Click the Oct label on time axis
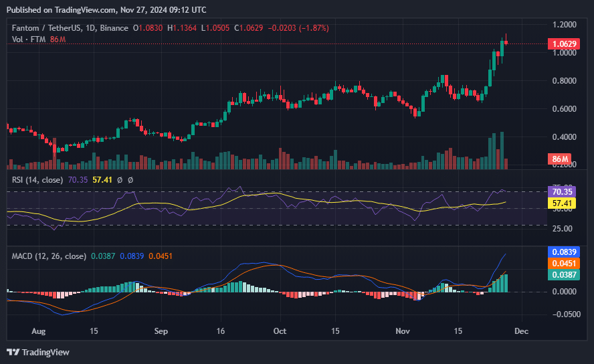 point(280,331)
